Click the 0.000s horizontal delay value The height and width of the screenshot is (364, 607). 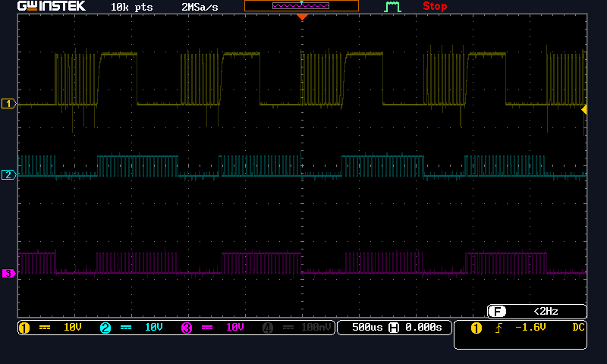[423, 328]
